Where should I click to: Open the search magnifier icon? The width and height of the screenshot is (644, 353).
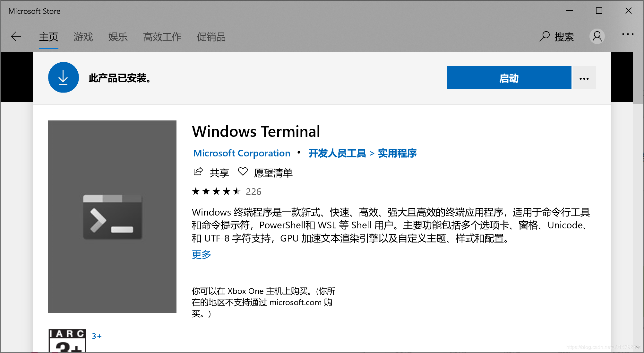pos(544,36)
